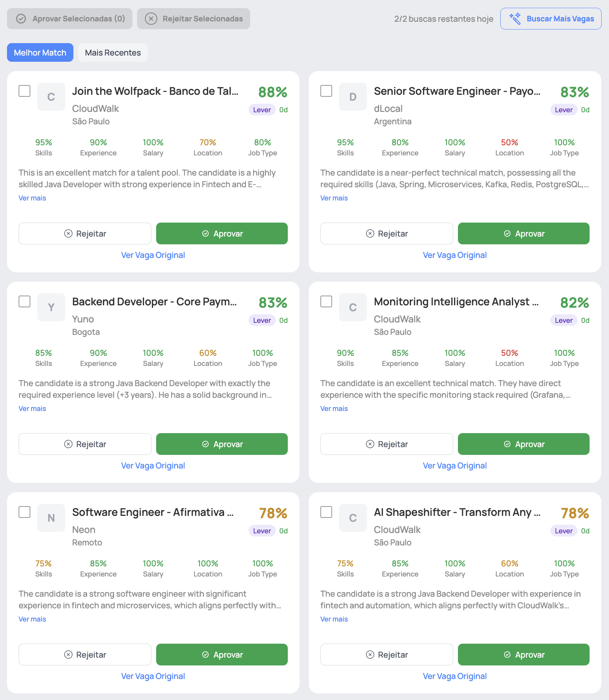Approve the dLocal Senior Software Engineer job
The image size is (609, 700).
[x=523, y=233]
